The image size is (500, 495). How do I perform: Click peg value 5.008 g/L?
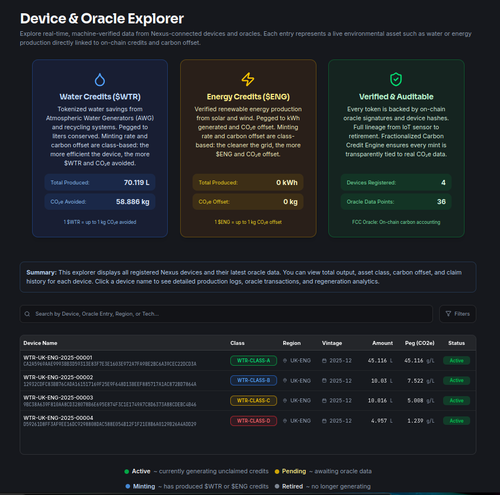coord(421,401)
